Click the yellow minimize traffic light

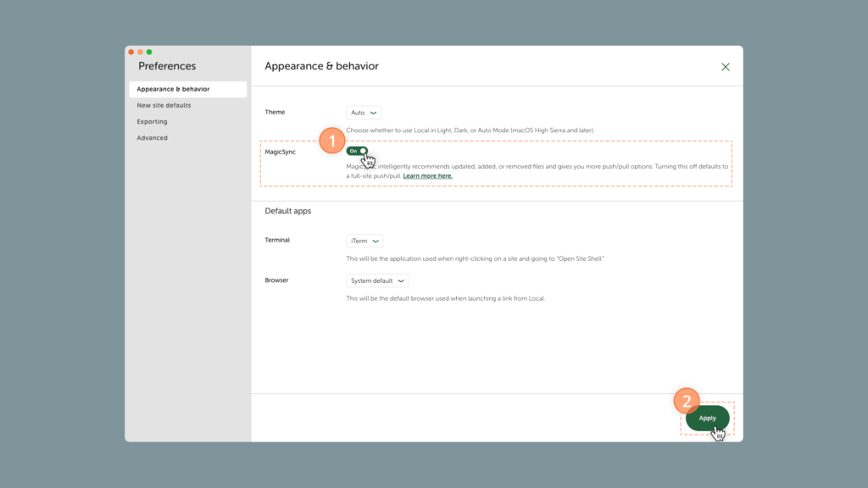(x=140, y=52)
